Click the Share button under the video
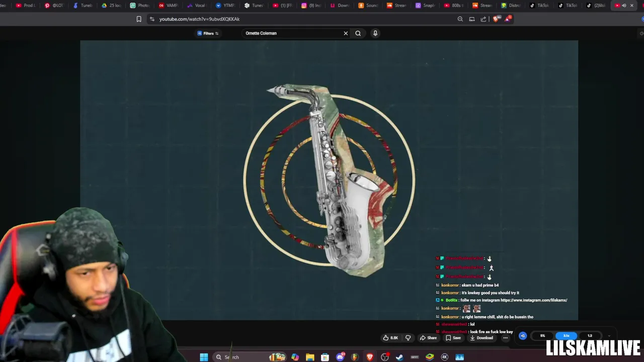Image resolution: width=644 pixels, height=362 pixels. (429, 338)
